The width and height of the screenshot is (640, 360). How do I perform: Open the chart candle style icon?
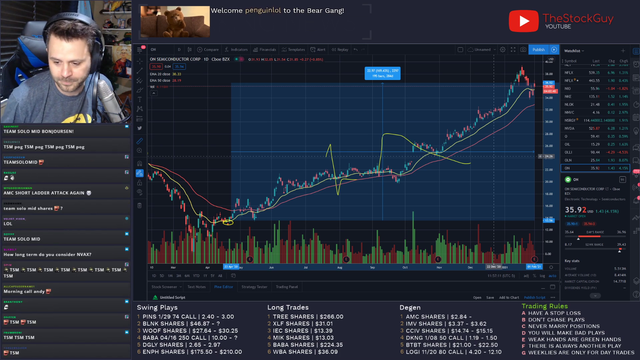coord(189,50)
